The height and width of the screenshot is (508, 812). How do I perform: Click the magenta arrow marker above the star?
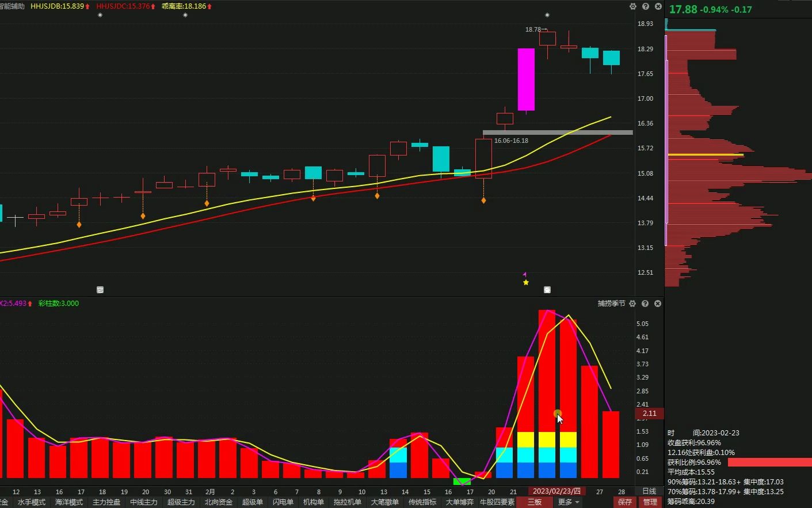525,274
